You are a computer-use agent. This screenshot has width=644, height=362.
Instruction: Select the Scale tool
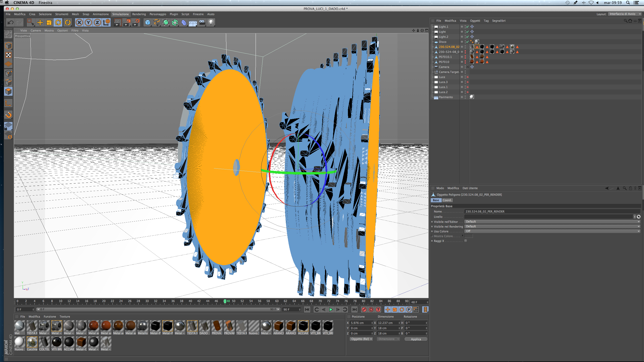[x=49, y=23]
